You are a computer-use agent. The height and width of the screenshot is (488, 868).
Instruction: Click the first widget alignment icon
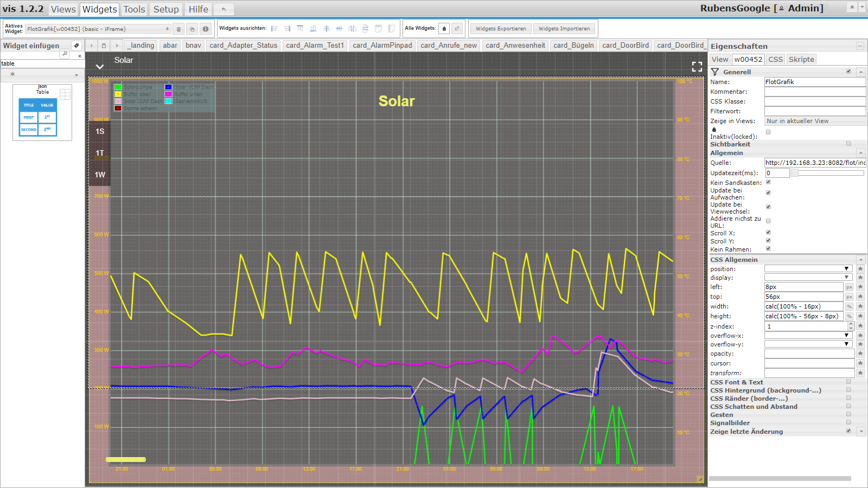275,29
